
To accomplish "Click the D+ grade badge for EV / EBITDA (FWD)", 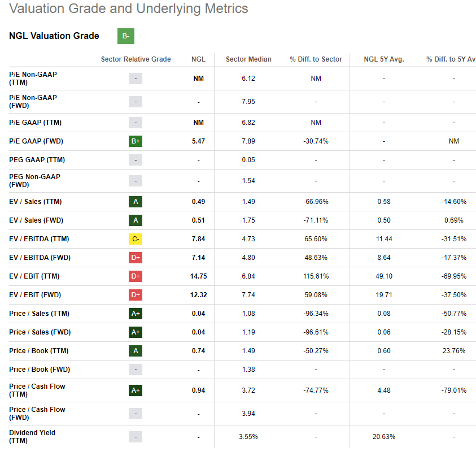I will pos(136,258).
